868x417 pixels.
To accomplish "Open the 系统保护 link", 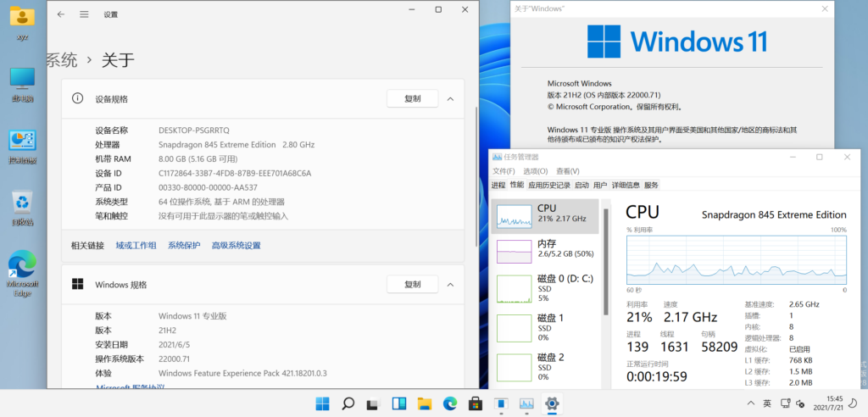I will coord(184,245).
